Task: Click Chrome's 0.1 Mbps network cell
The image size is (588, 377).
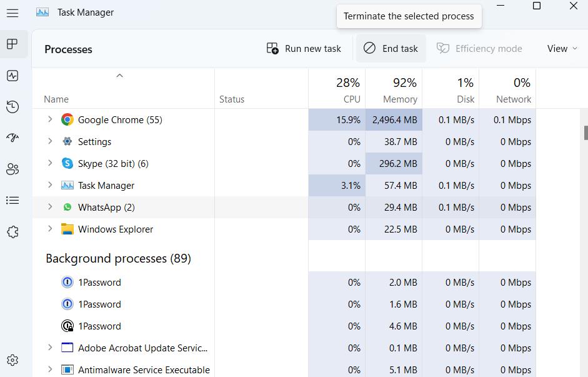Action: (507, 119)
